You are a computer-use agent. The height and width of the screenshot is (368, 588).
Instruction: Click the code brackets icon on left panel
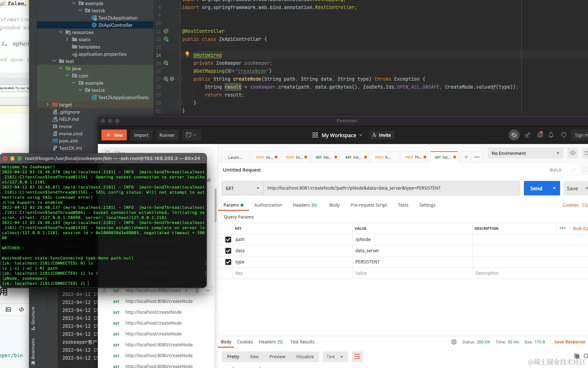tap(21, 309)
